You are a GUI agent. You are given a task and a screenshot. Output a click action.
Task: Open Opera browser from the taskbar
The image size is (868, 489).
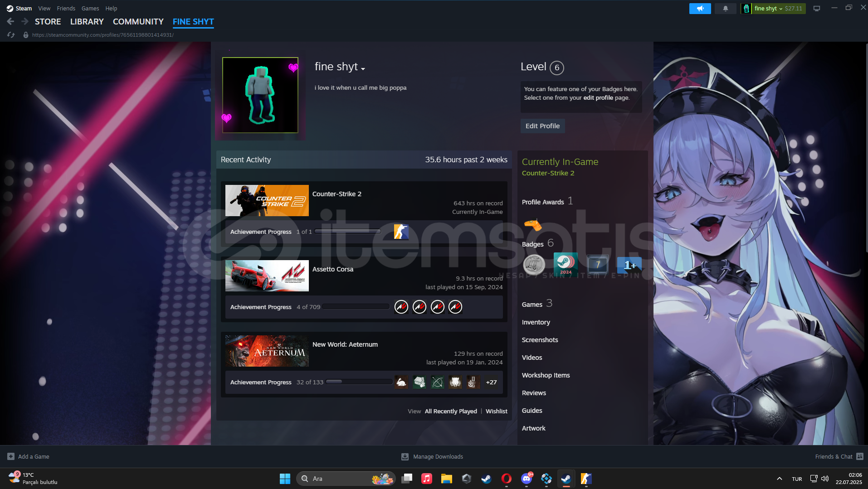506,479
